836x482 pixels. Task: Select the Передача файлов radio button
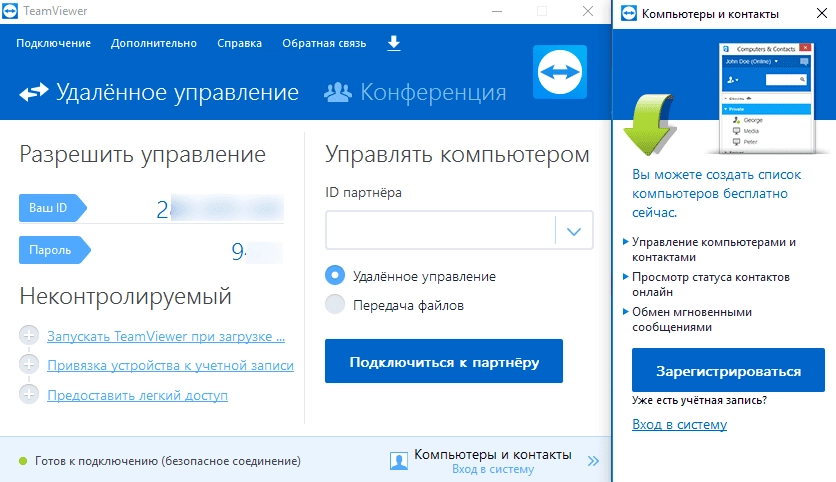click(x=335, y=304)
